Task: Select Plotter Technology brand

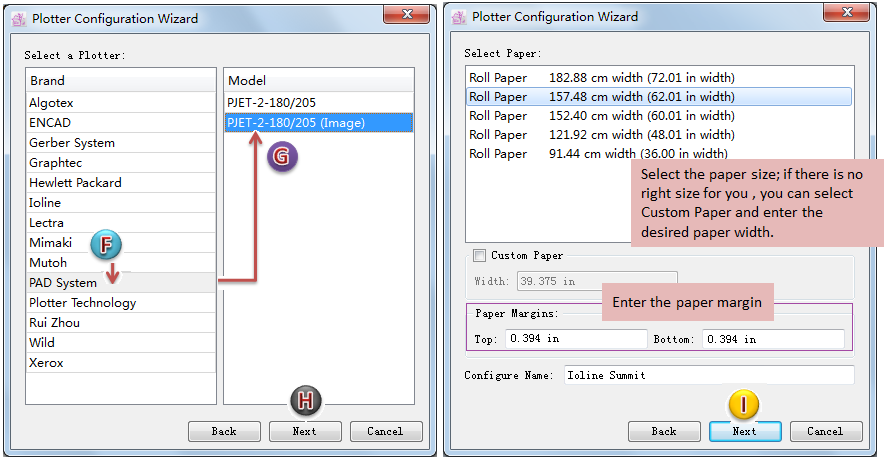Action: point(82,303)
